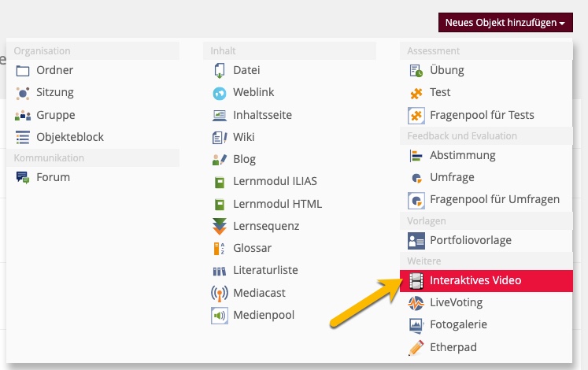This screenshot has width=588, height=370.
Task: Create a new Wiki object
Action: point(244,137)
